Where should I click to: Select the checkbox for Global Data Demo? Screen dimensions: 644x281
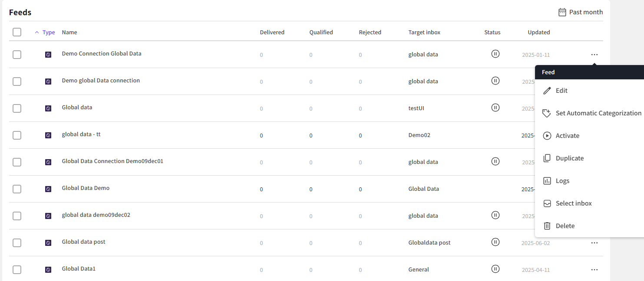coord(17,189)
